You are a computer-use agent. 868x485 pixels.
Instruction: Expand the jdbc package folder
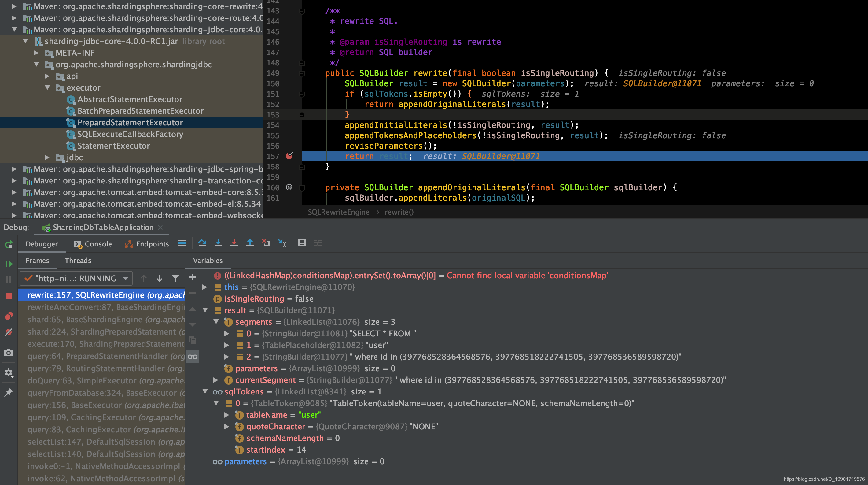point(47,157)
